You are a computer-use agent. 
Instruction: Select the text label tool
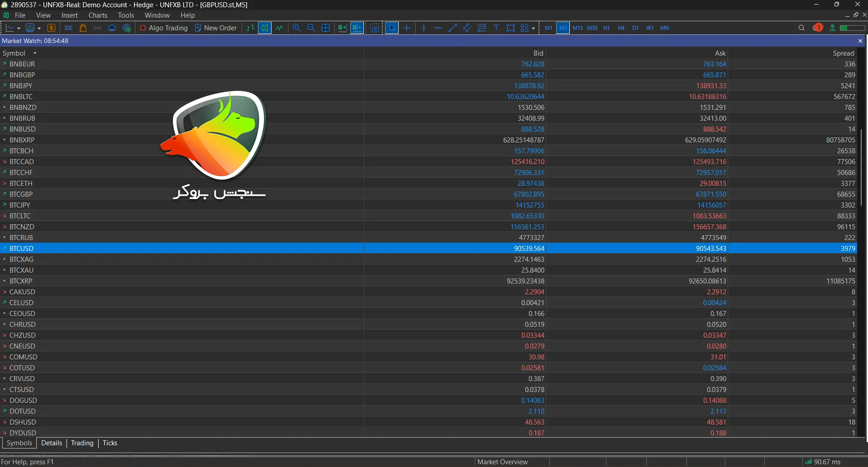coord(496,28)
